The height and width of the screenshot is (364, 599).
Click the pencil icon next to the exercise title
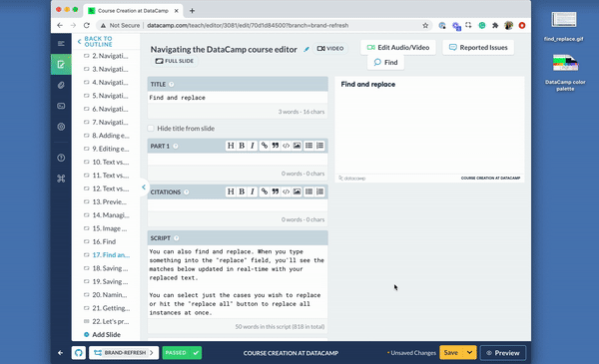point(306,49)
